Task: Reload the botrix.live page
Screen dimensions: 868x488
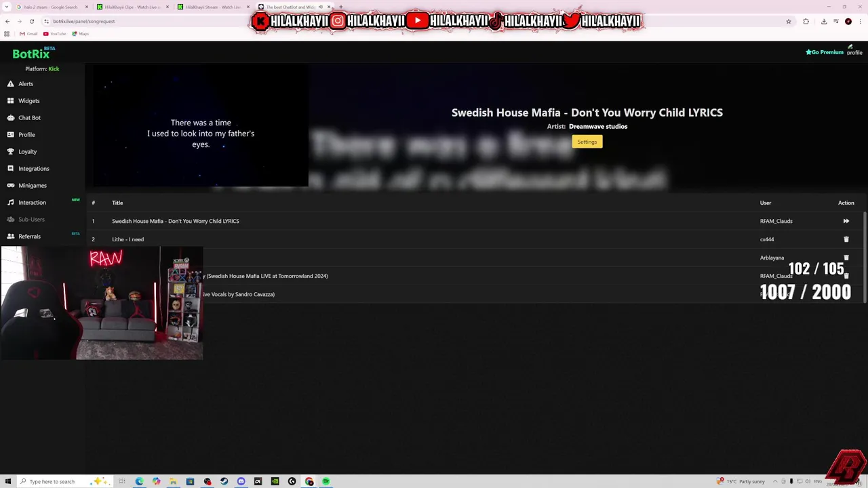Action: 31,21
